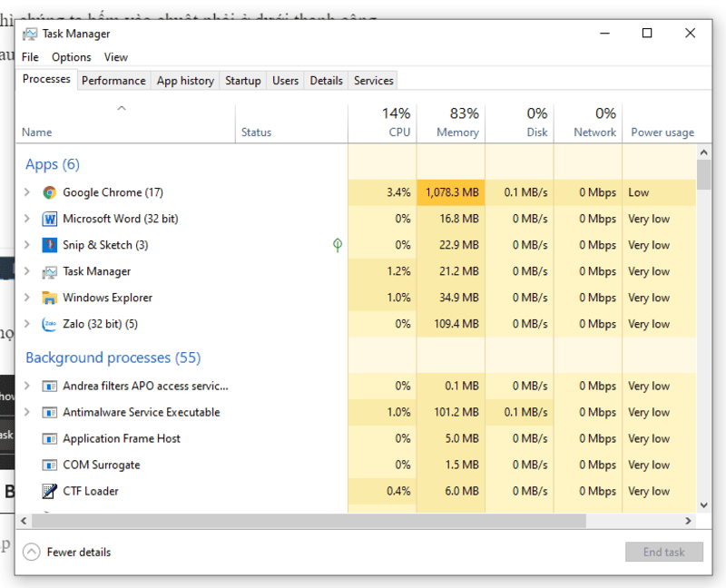The width and height of the screenshot is (726, 588).
Task: Click the green pen status icon beside Snip & Sketch
Action: 337,245
